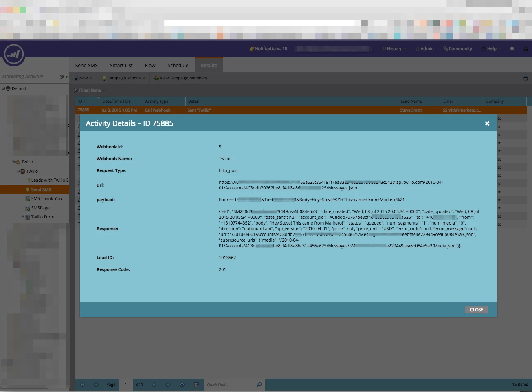Click the Twilio program briefcase icon
Screen dimensions: 532x392
23,172
